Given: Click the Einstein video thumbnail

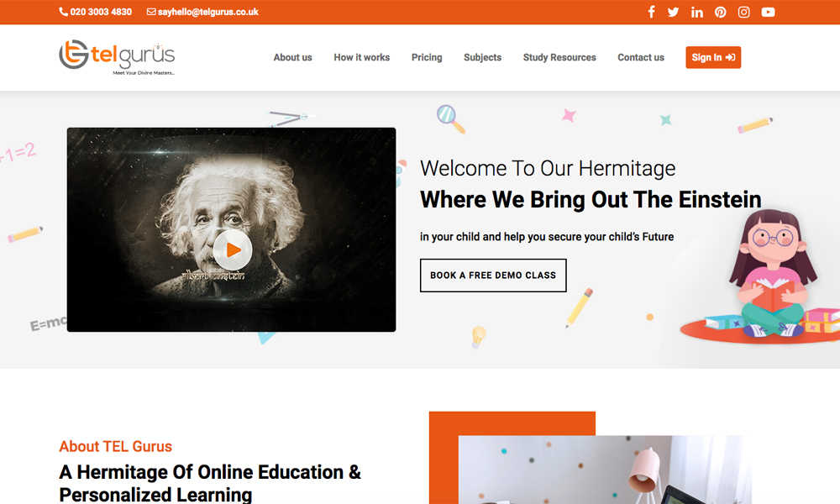Looking at the screenshot, I should tap(232, 229).
